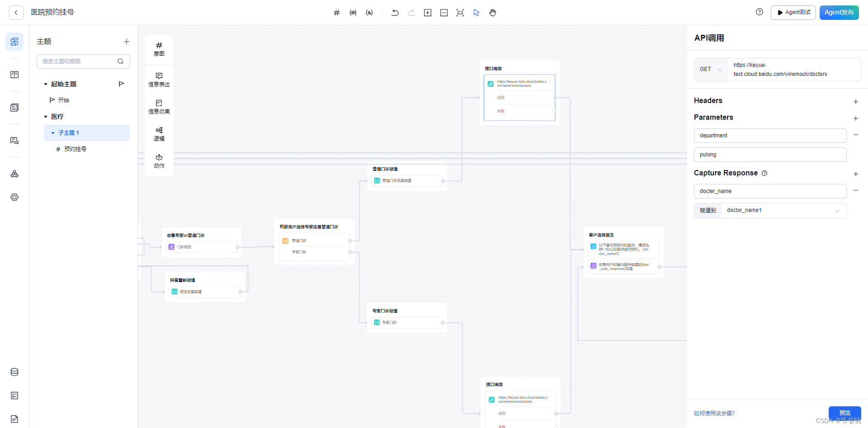The height and width of the screenshot is (428, 868).
Task: Open the chat dialog sidebar icon
Action: pyautogui.click(x=14, y=141)
